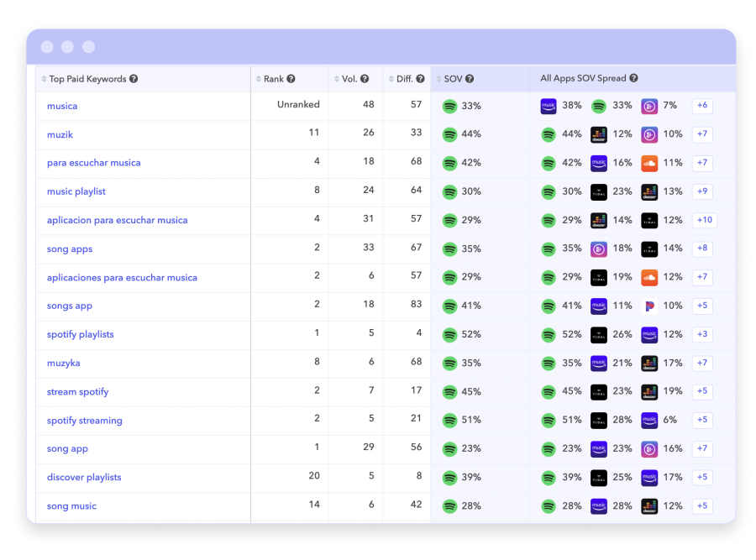756x560 pixels.
Task: Click Pandora icon in songs app row
Action: pos(649,306)
